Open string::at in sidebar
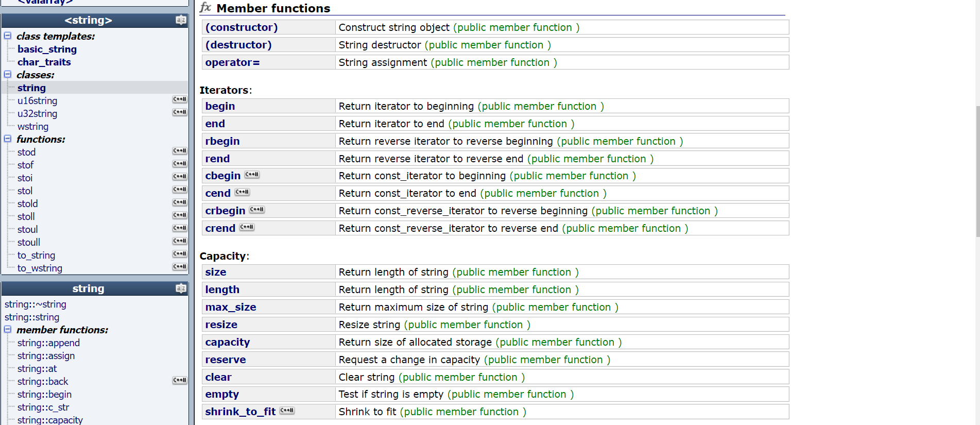The height and width of the screenshot is (425, 980). tap(37, 368)
